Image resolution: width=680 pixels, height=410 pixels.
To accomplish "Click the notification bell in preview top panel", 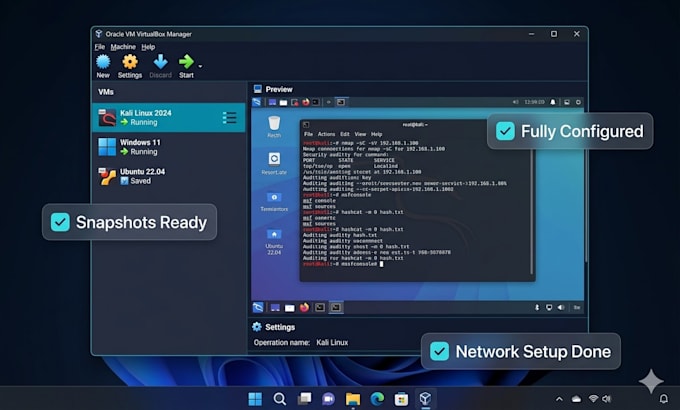I will [x=552, y=102].
